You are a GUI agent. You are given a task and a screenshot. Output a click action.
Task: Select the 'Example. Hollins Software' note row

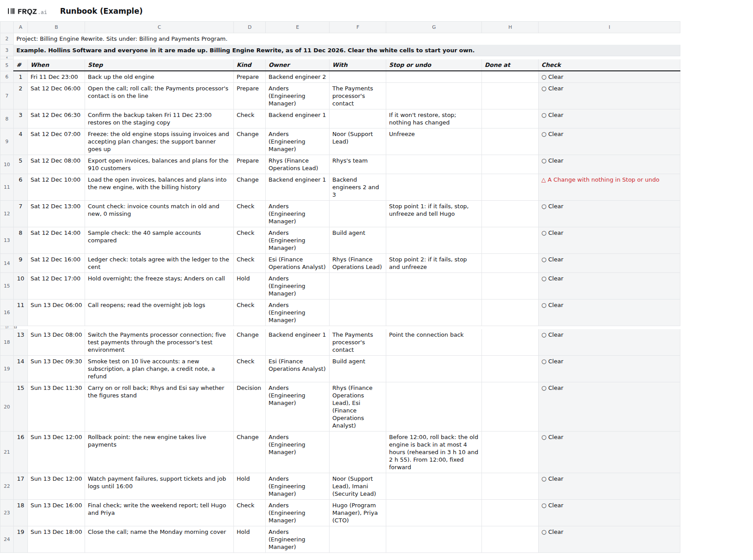pyautogui.click(x=347, y=51)
